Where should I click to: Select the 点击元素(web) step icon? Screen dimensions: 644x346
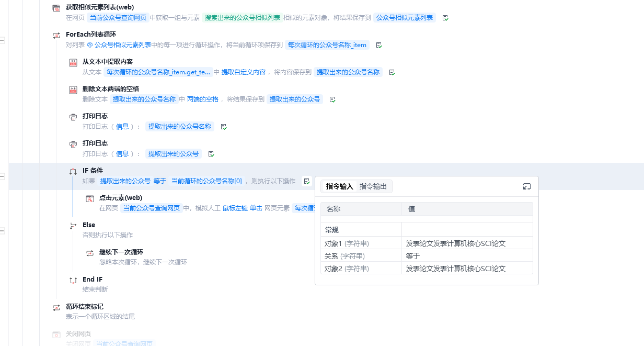pyautogui.click(x=90, y=198)
